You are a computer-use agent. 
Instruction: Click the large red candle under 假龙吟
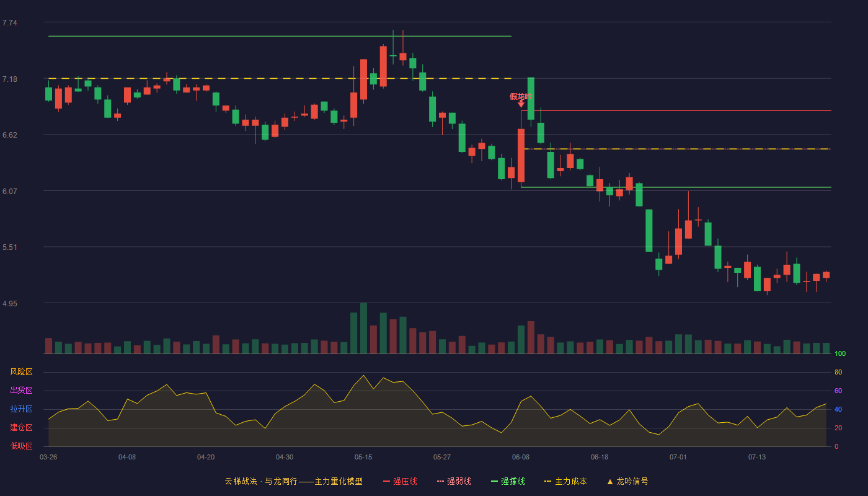point(521,156)
